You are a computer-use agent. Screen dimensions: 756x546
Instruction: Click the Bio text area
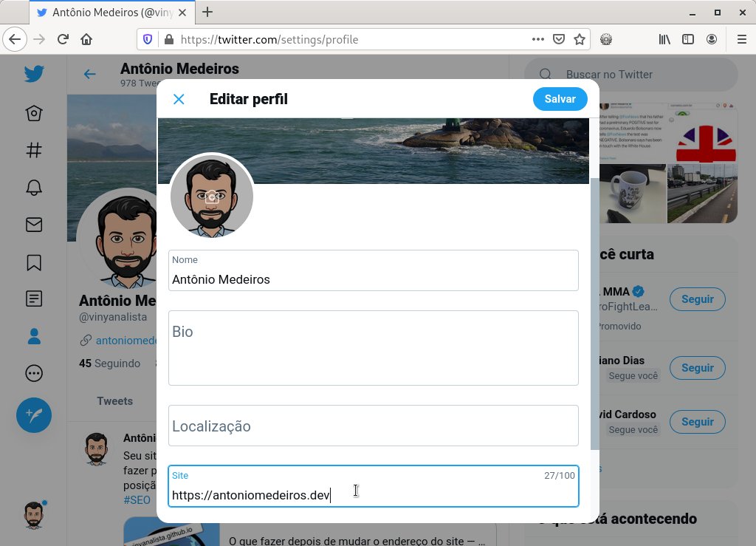(373, 348)
